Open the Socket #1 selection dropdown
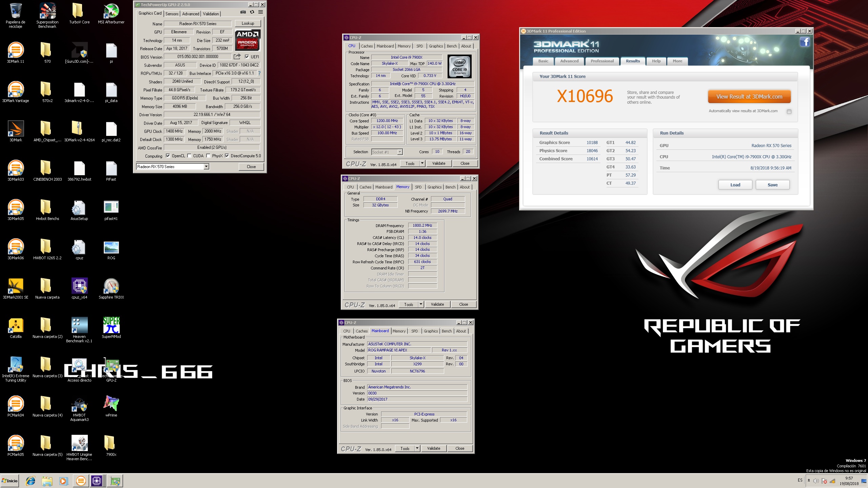 tap(400, 152)
